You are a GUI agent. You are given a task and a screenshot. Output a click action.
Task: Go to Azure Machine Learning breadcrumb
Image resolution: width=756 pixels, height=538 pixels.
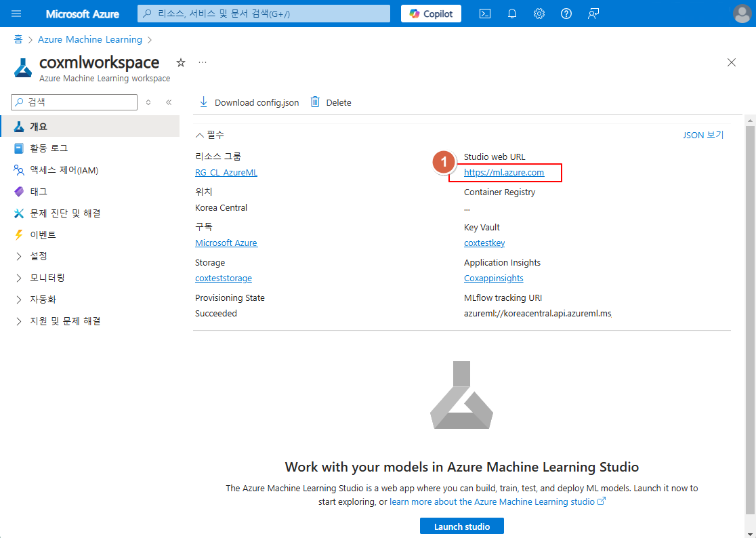[x=90, y=39]
